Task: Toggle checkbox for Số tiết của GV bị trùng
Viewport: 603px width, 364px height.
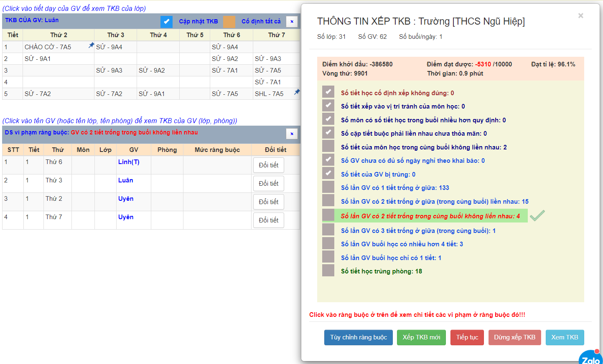Action: (328, 174)
